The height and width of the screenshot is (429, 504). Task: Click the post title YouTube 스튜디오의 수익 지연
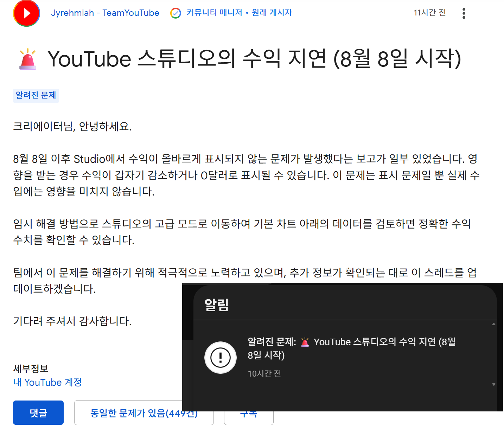[254, 58]
